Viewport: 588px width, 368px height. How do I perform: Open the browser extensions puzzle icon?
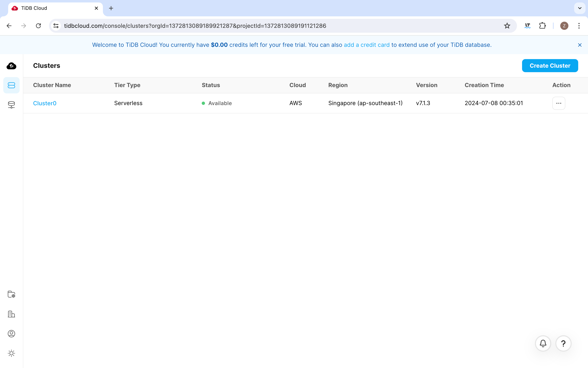[542, 26]
